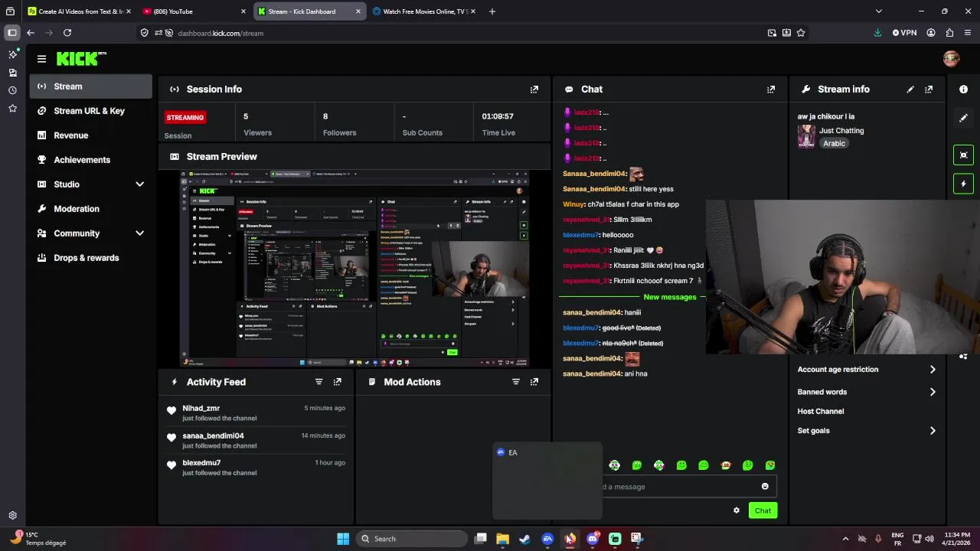Open Achievements page in sidebar
The image size is (980, 551).
[91, 160]
